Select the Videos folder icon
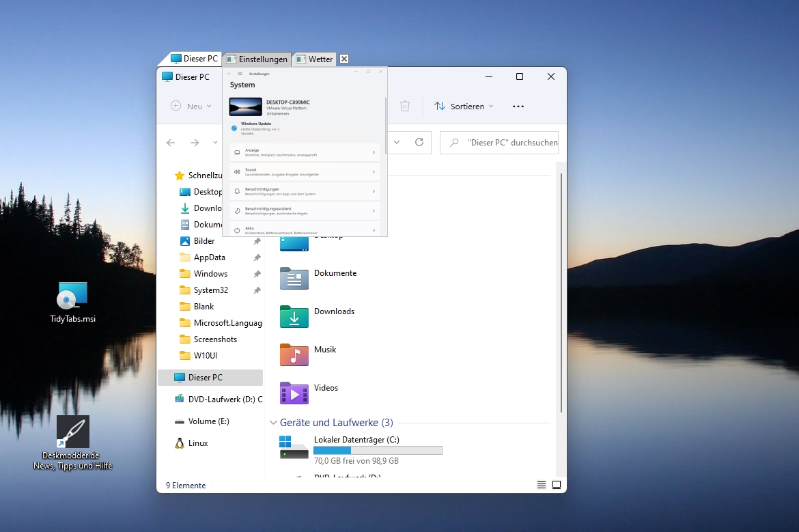This screenshot has width=799, height=532. pyautogui.click(x=294, y=393)
